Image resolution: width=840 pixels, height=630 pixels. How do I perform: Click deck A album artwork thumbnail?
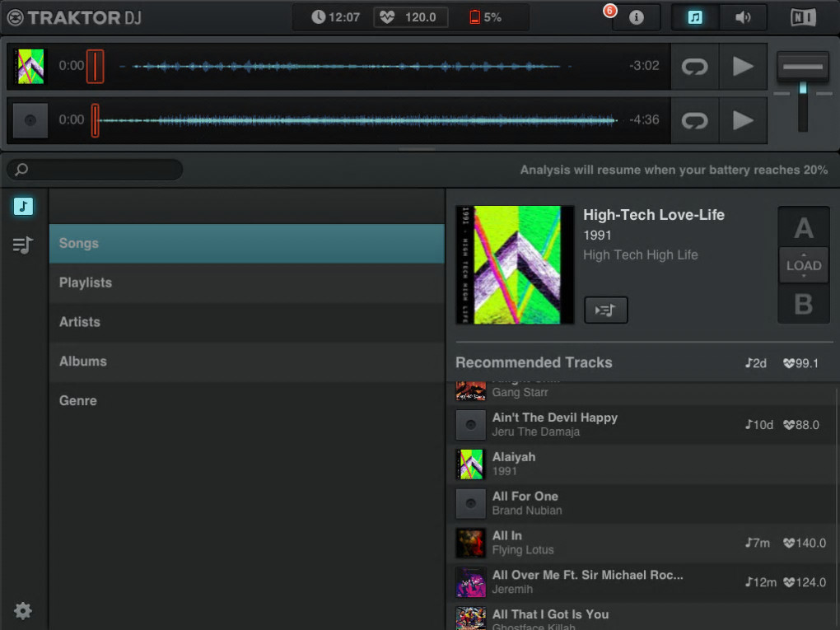click(30, 67)
